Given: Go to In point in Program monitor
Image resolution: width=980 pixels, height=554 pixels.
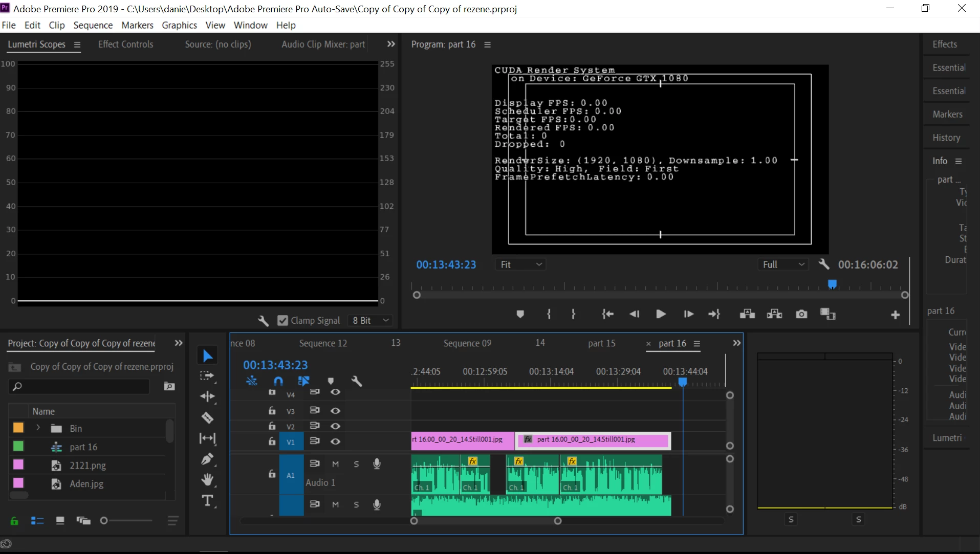Looking at the screenshot, I should [x=607, y=314].
